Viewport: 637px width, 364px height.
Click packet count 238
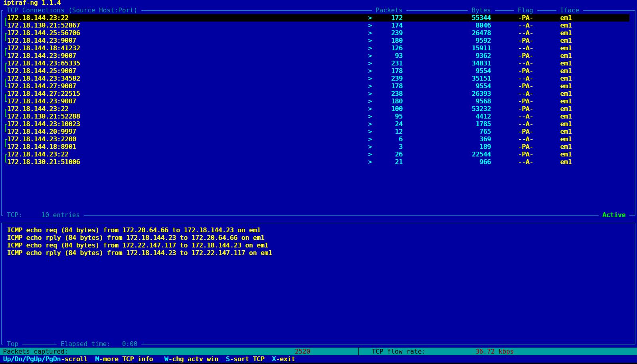pos(397,94)
